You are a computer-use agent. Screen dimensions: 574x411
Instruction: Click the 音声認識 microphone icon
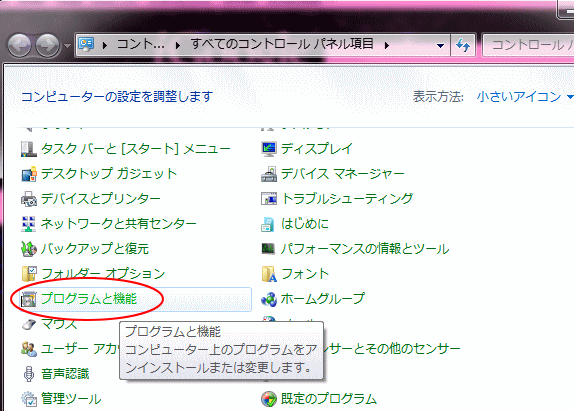(x=29, y=374)
